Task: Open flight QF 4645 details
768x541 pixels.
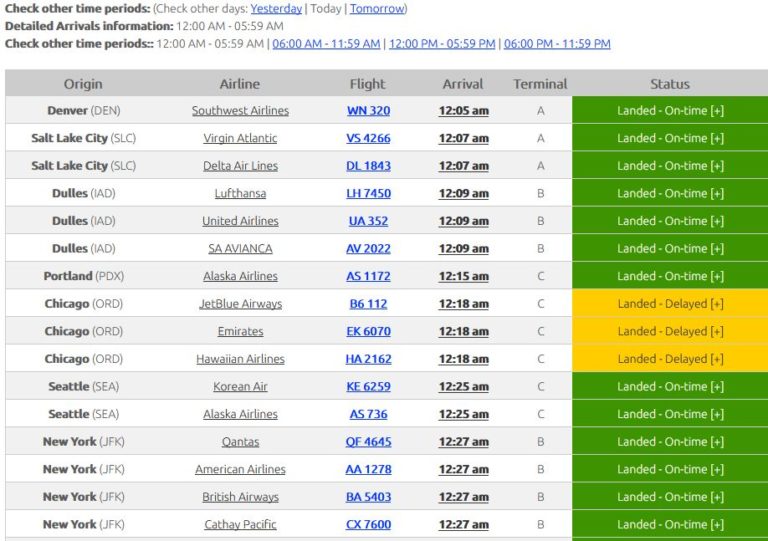Action: point(368,442)
